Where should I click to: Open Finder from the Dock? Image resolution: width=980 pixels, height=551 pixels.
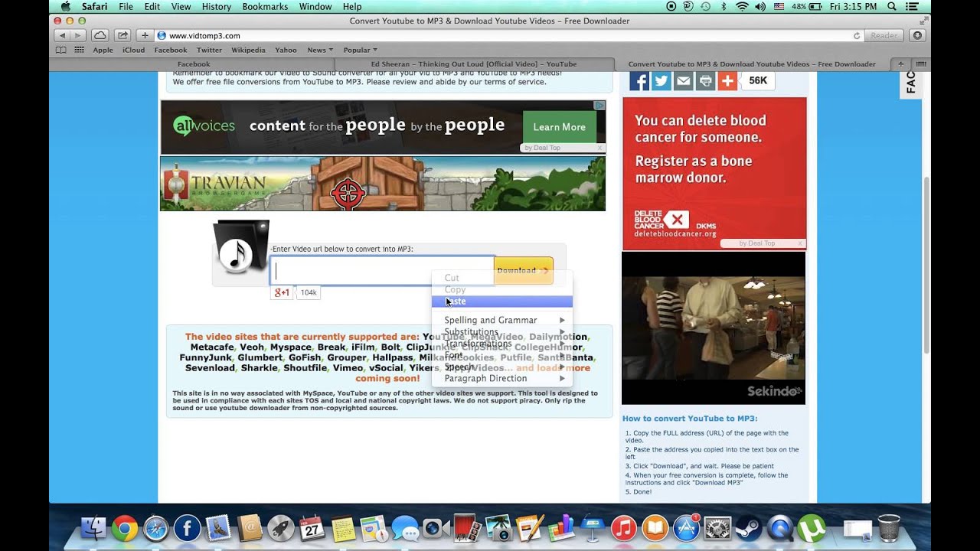(x=93, y=528)
